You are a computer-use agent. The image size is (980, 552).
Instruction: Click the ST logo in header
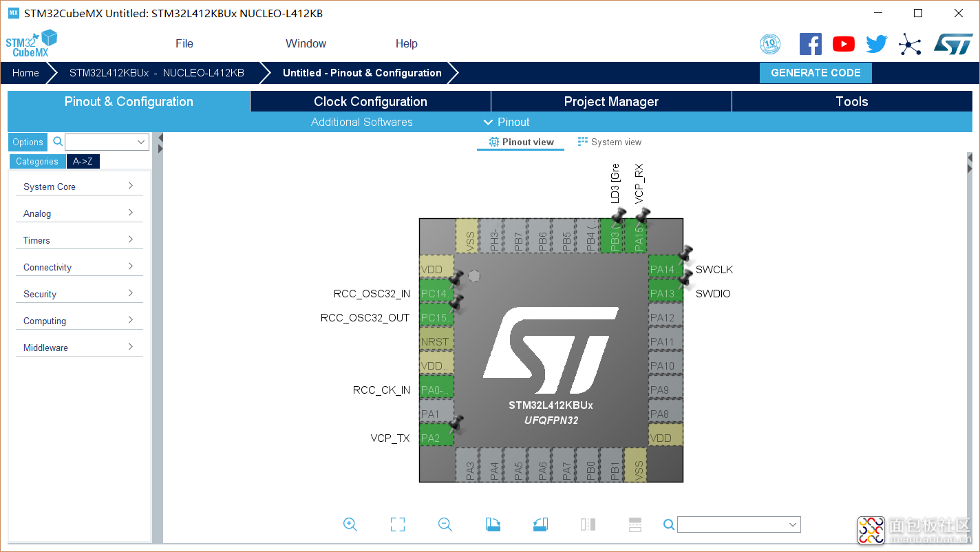click(953, 44)
